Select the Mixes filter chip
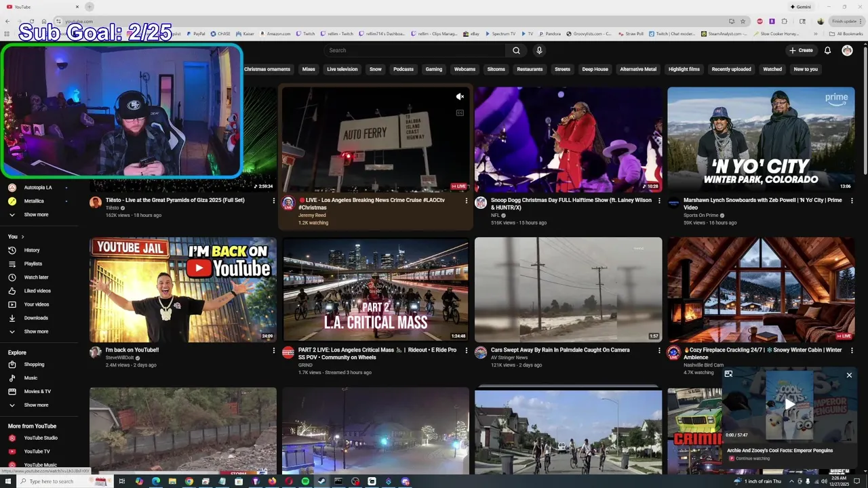This screenshot has height=488, width=868. 309,69
